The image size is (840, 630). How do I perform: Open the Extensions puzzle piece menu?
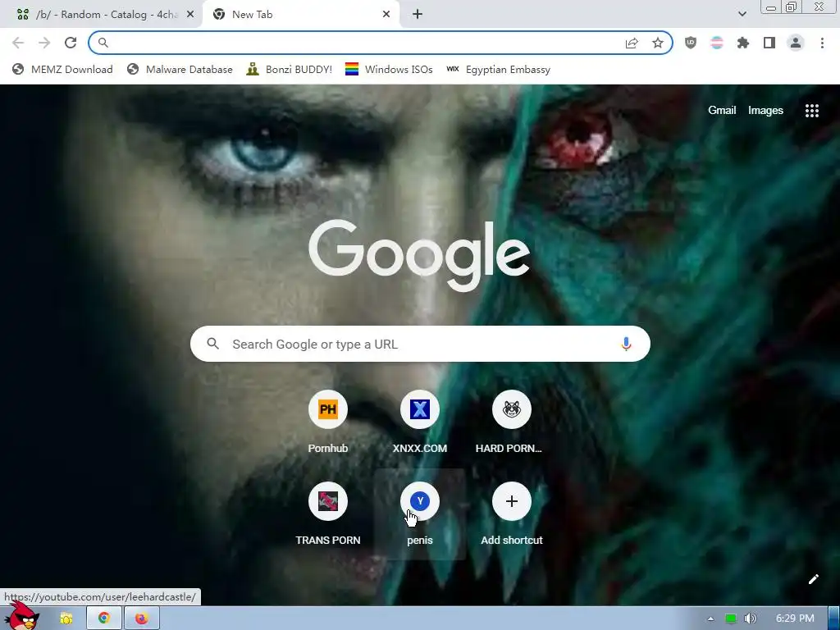click(743, 43)
